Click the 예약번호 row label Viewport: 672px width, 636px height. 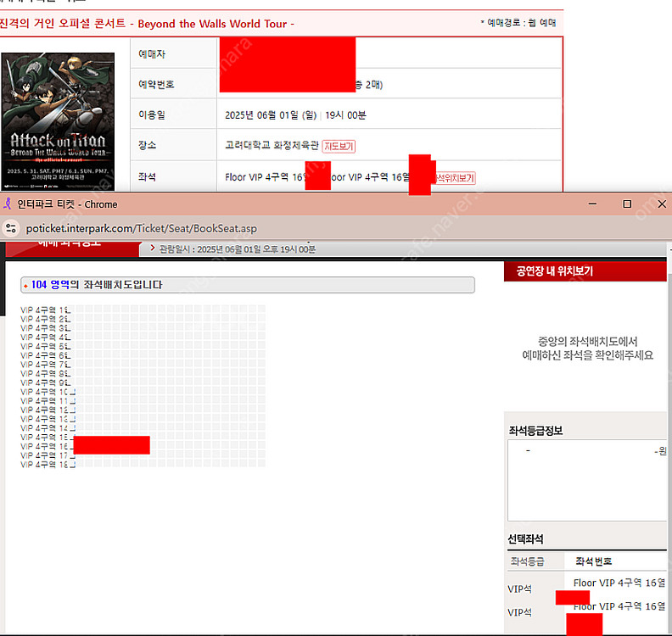[x=156, y=84]
